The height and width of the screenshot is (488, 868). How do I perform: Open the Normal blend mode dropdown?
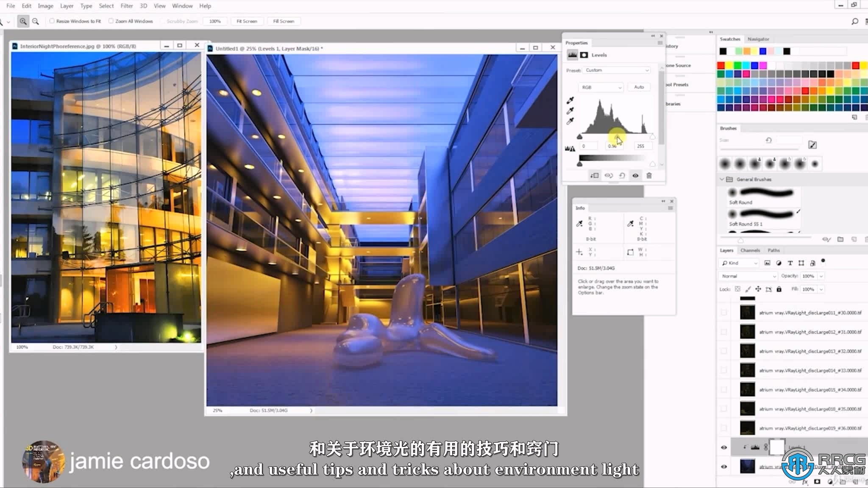click(x=748, y=276)
